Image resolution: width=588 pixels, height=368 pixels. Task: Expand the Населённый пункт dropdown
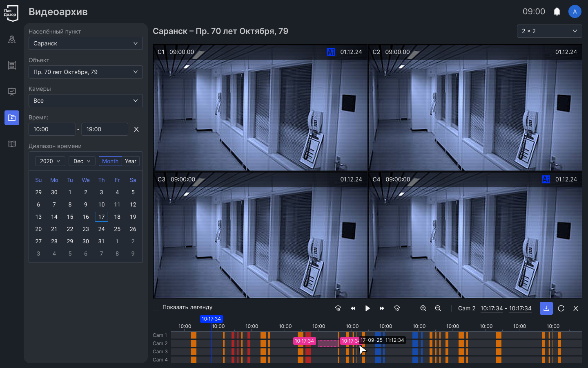point(85,43)
